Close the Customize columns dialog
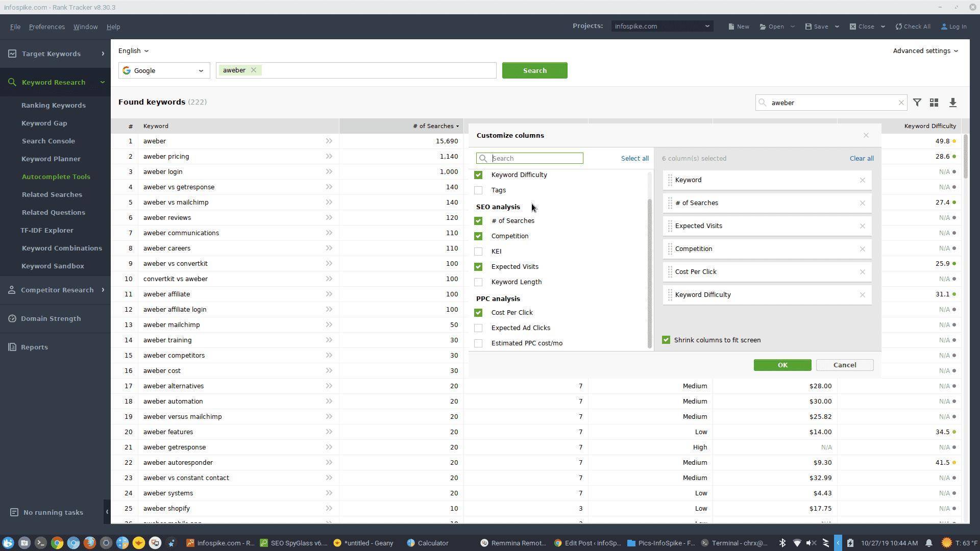Image resolution: width=980 pixels, height=551 pixels. click(x=866, y=135)
